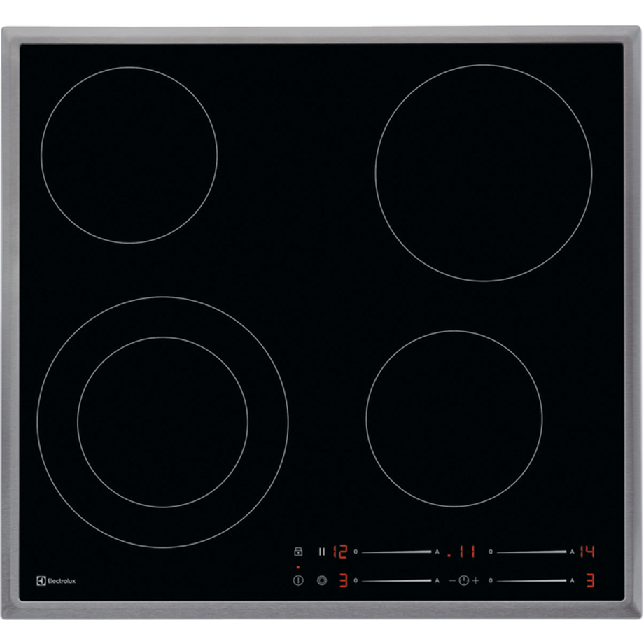
Task: Touch the small red indicator dot under the lock
Action: point(297,566)
